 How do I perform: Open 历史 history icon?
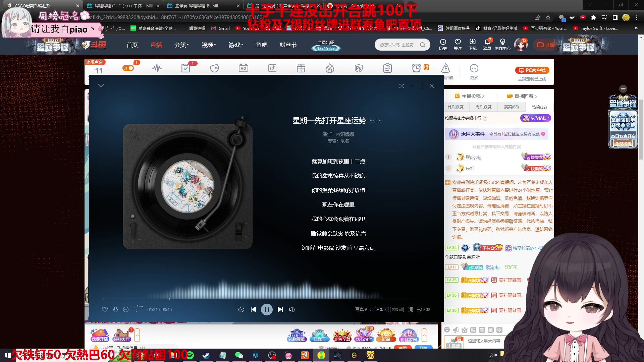443,45
